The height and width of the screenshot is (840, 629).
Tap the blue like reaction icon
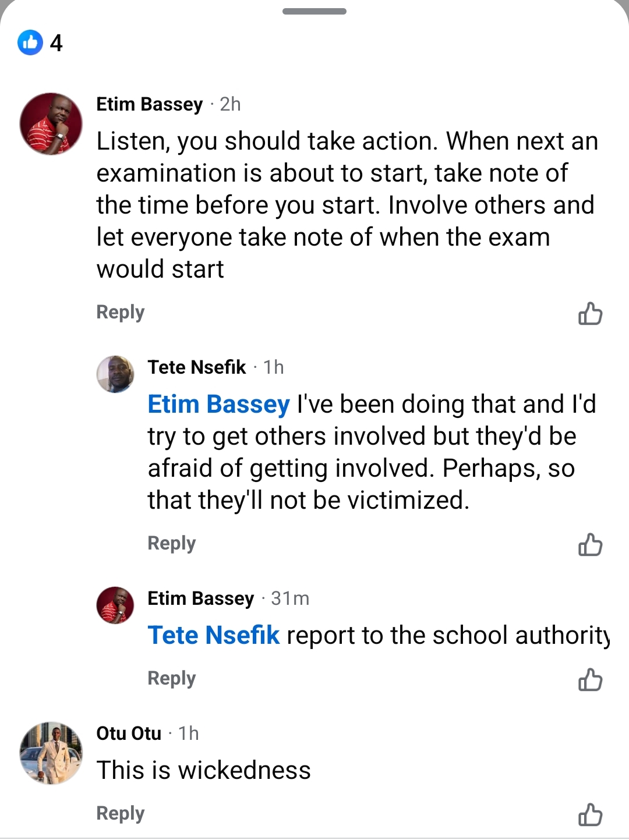tap(30, 42)
